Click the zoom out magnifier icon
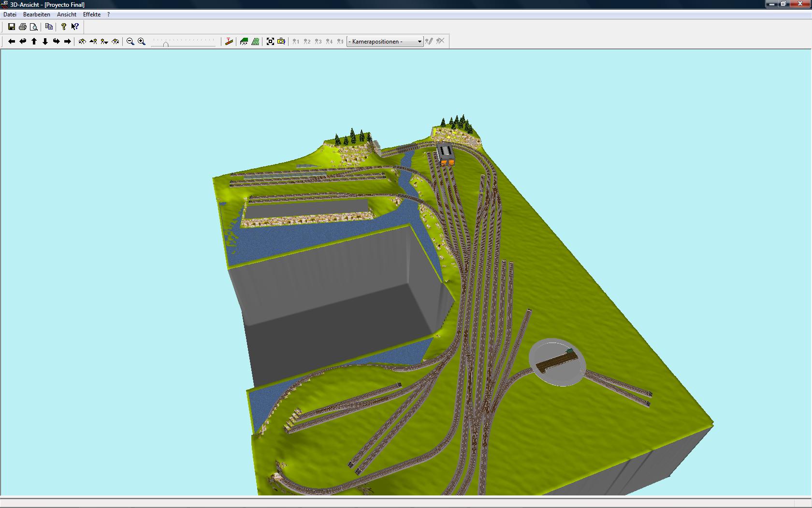The image size is (812, 508). (130, 42)
